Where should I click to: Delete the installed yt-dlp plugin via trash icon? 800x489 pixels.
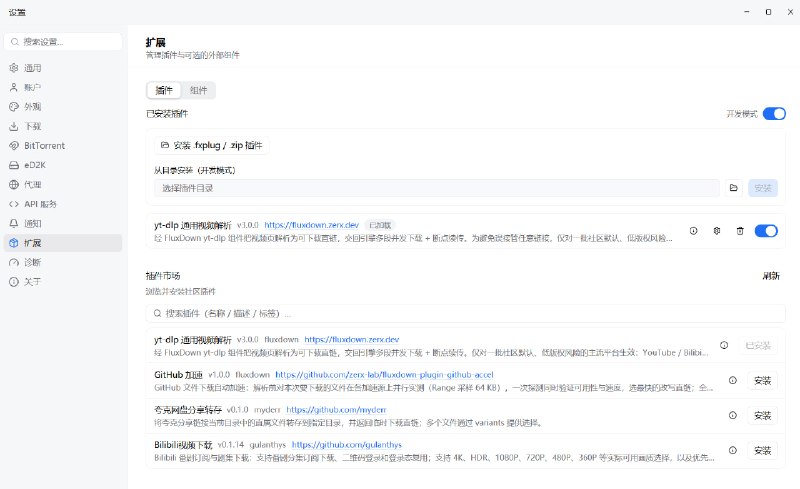tap(740, 231)
